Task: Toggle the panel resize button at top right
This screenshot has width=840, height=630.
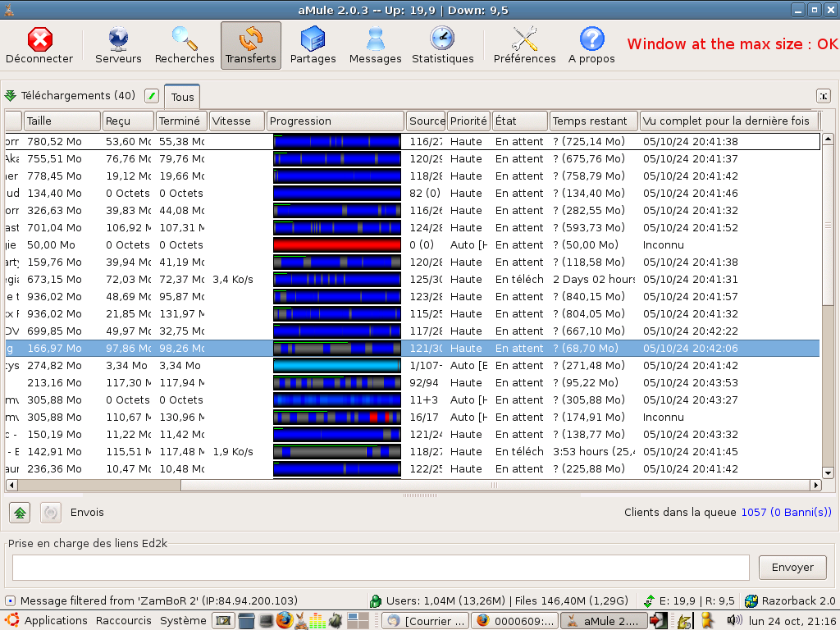Action: (x=823, y=96)
